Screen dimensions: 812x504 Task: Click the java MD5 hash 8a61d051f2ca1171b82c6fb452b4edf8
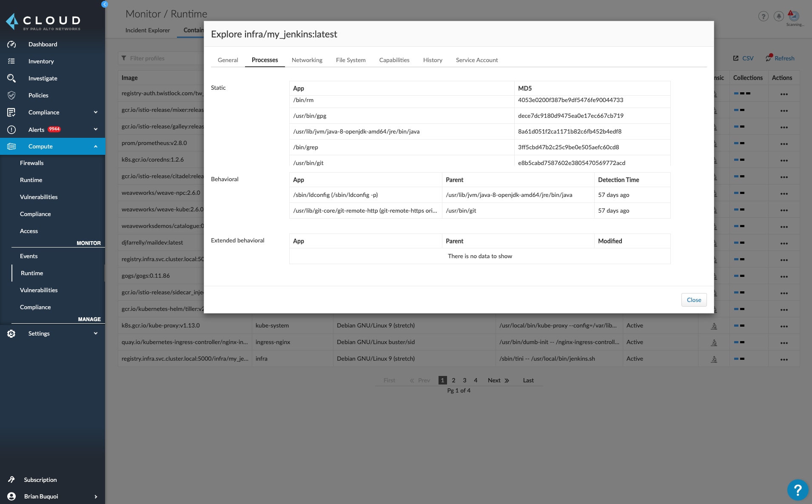click(570, 131)
